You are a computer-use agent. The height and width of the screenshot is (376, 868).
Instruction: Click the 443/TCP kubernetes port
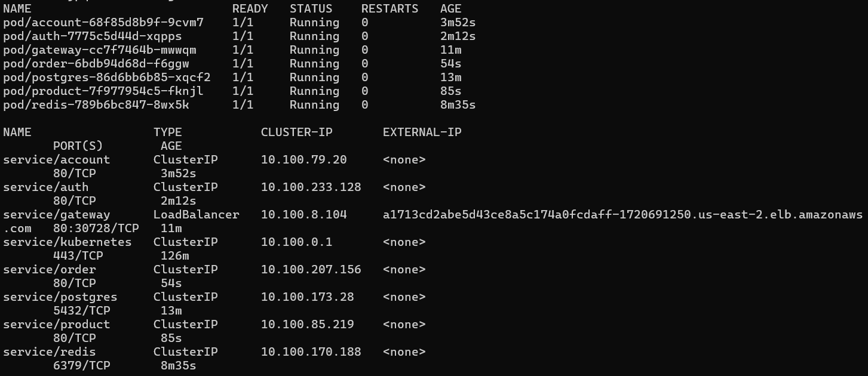(x=78, y=256)
